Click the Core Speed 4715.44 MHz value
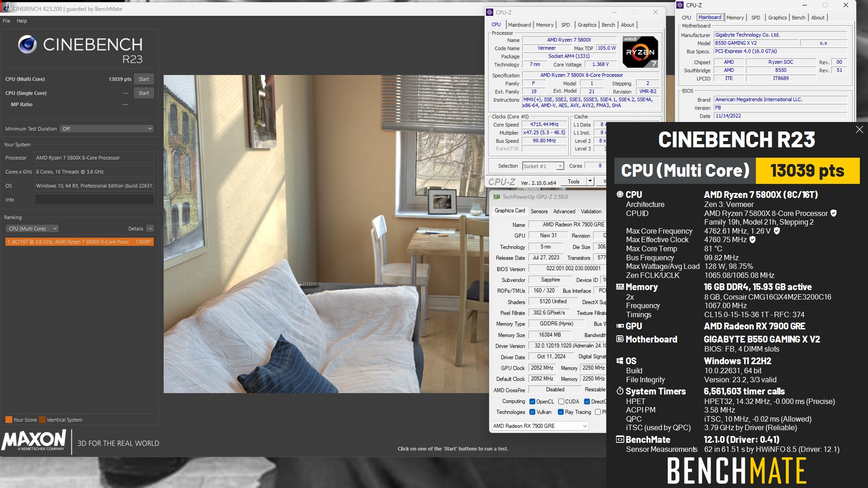The height and width of the screenshot is (488, 868). 544,124
